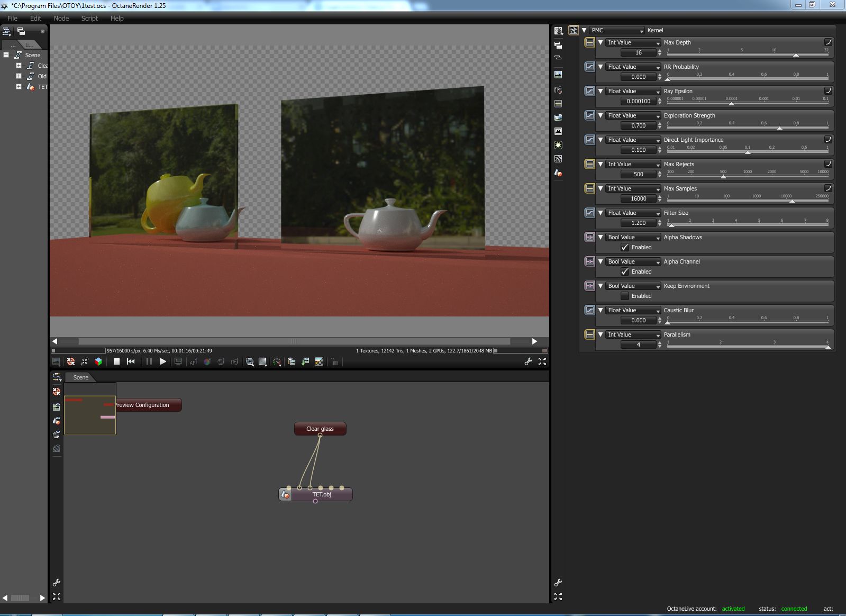Click the RGB cube icon in render toolbar

(x=98, y=362)
